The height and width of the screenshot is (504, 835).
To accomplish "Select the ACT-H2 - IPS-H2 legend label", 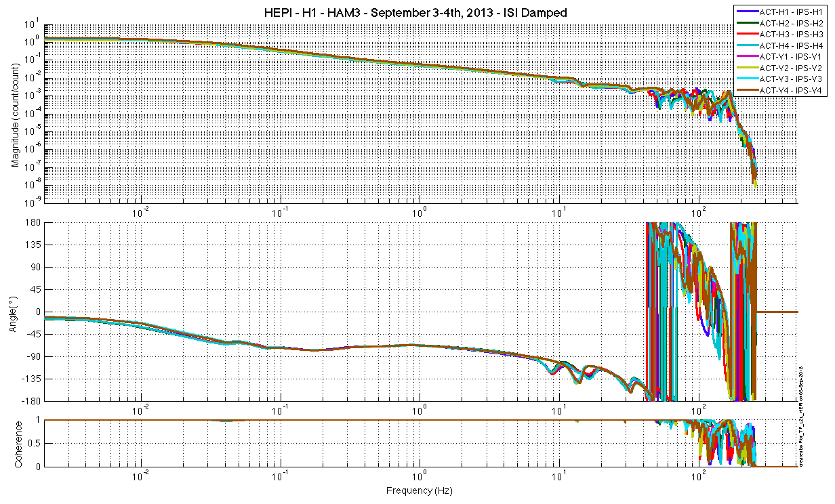I will click(791, 23).
